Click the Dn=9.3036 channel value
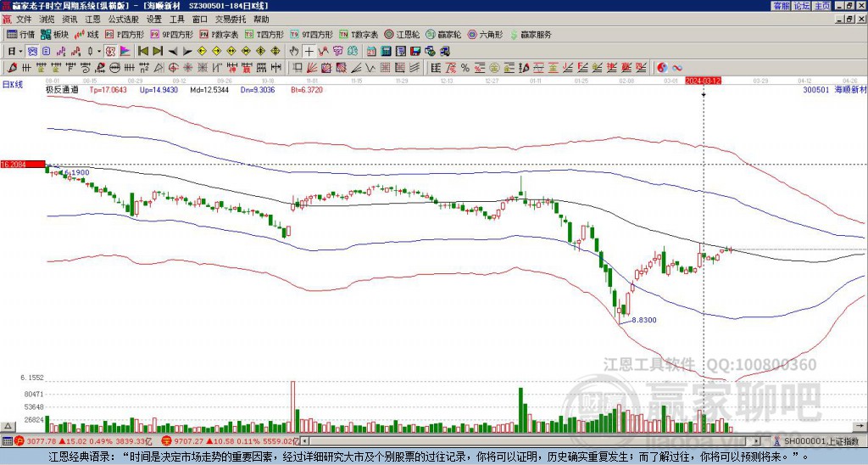Screen dimensions: 868x465 (x=258, y=89)
